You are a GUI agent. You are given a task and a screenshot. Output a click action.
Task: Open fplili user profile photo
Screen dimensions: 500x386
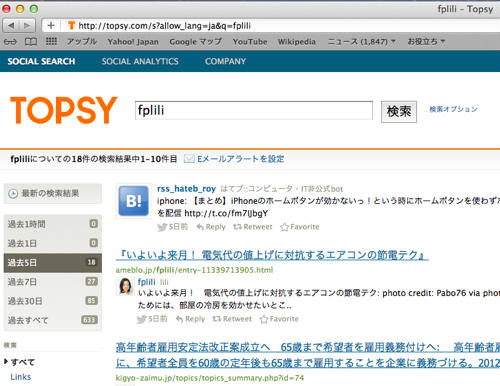(x=125, y=286)
